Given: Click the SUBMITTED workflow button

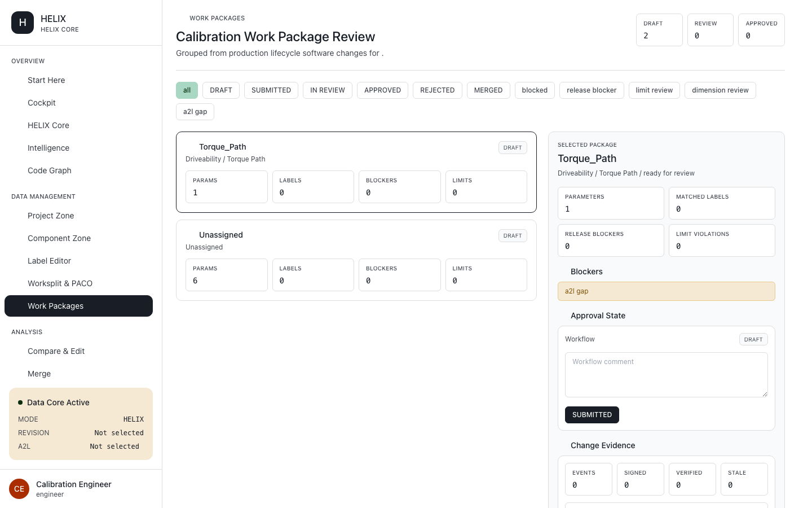Looking at the screenshot, I should tap(592, 415).
